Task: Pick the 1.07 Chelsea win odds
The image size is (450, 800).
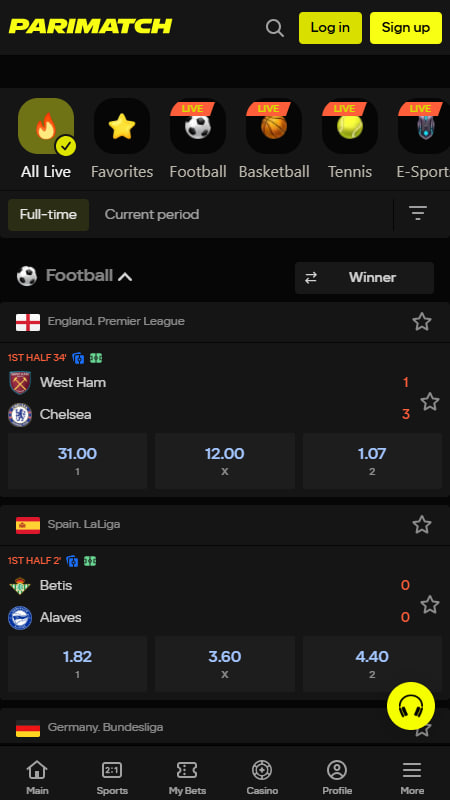Action: tap(372, 461)
